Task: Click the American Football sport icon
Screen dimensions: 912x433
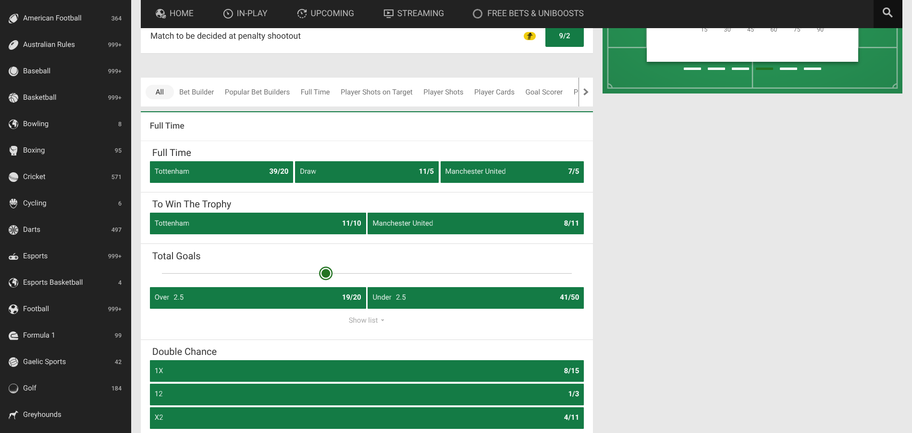Action: coord(13,18)
